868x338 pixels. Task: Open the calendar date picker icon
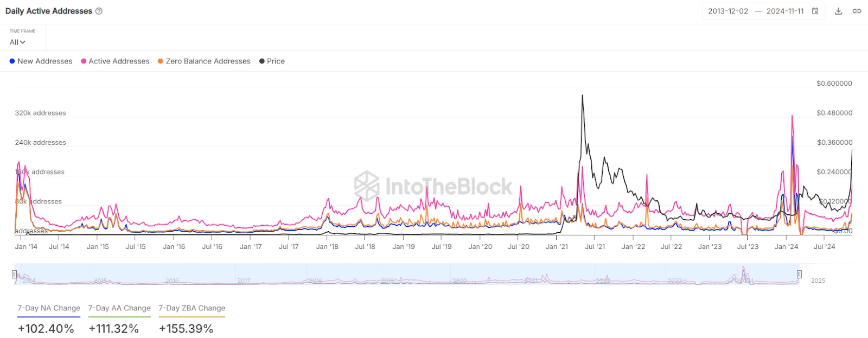tap(815, 11)
